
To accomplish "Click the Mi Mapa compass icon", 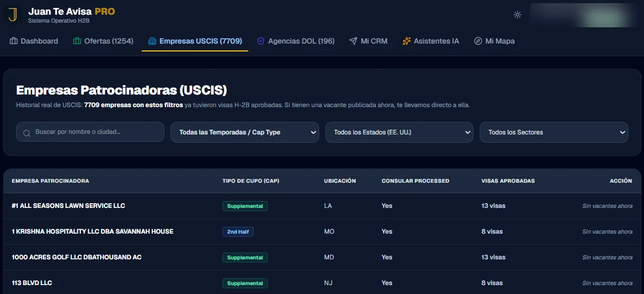I will point(478,41).
